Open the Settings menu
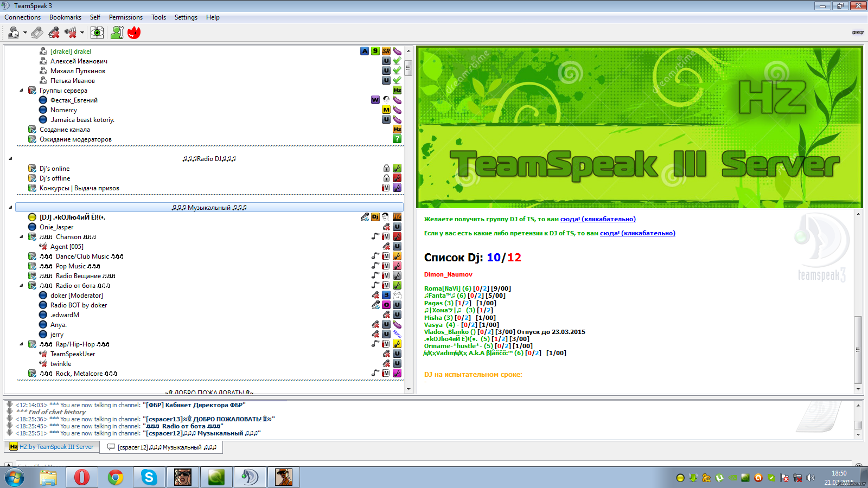This screenshot has width=868, height=488. point(186,17)
